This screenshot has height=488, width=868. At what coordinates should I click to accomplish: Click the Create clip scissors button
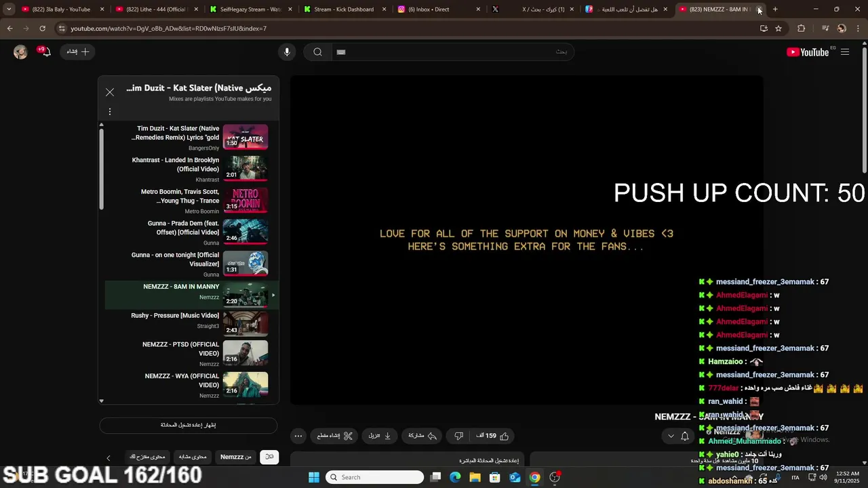335,436
